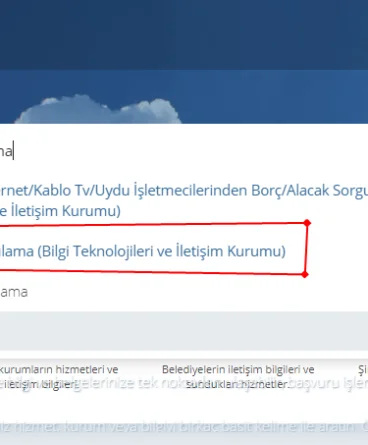
Task: Click "Kablo Tv/Uydu" in the first suggestion
Action: (82, 191)
